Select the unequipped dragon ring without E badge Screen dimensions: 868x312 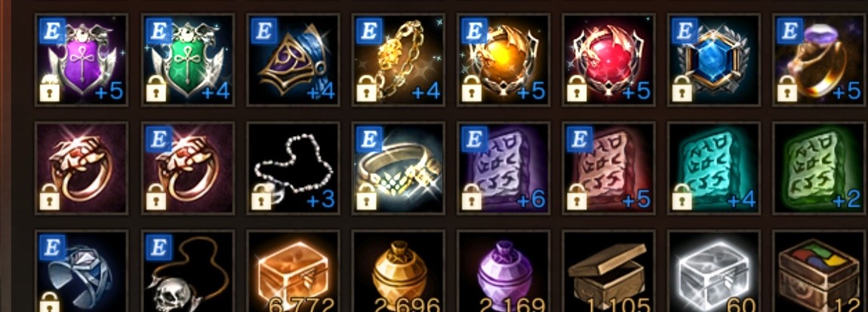(82, 168)
